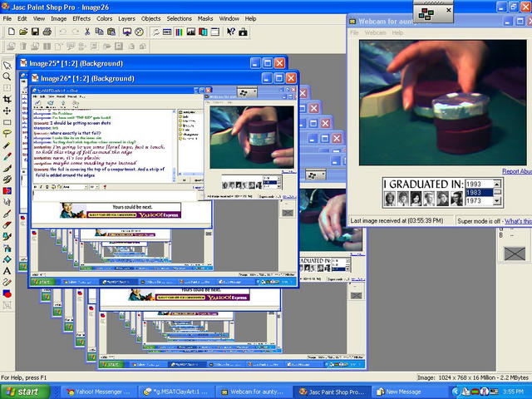This screenshot has height=399, width=532.
Task: Select the Mover tool
Action: point(7,111)
